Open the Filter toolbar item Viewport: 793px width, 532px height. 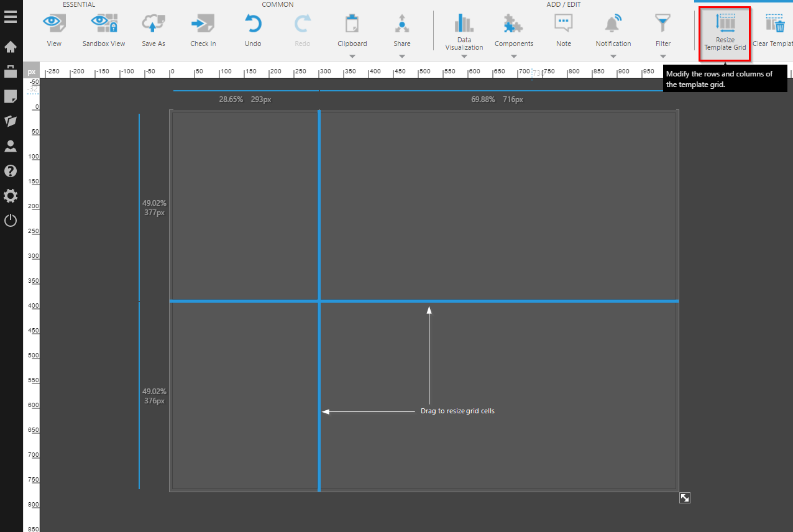(663, 30)
